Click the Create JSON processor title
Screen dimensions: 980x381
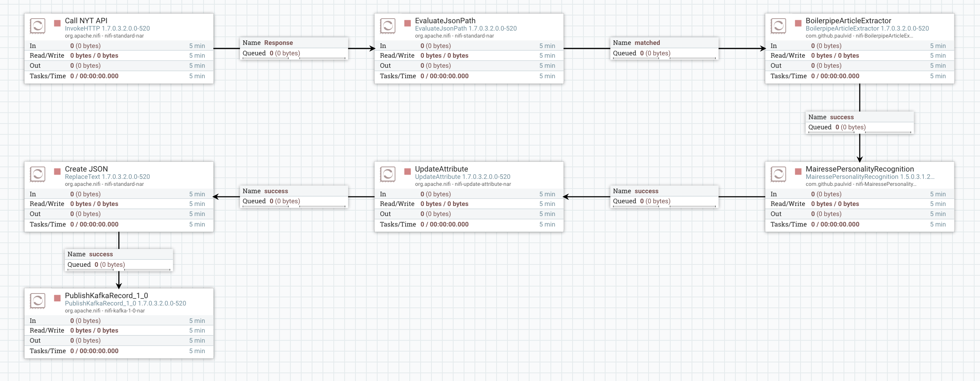(86, 169)
